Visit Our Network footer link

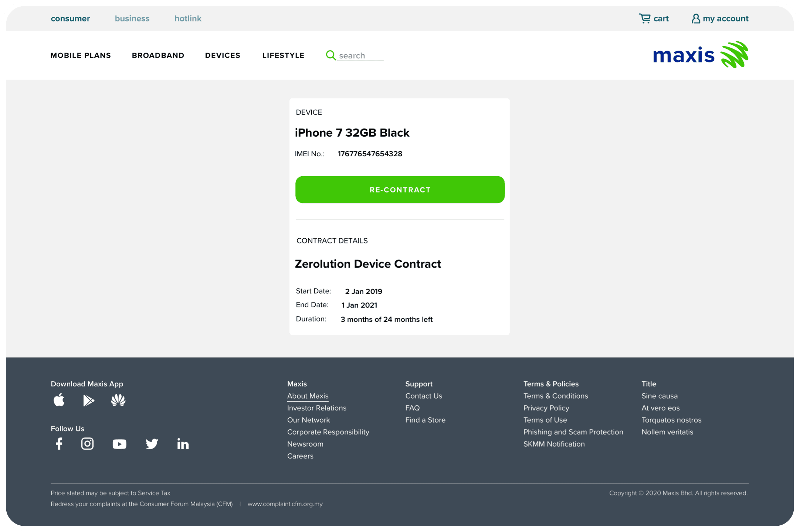pos(309,420)
